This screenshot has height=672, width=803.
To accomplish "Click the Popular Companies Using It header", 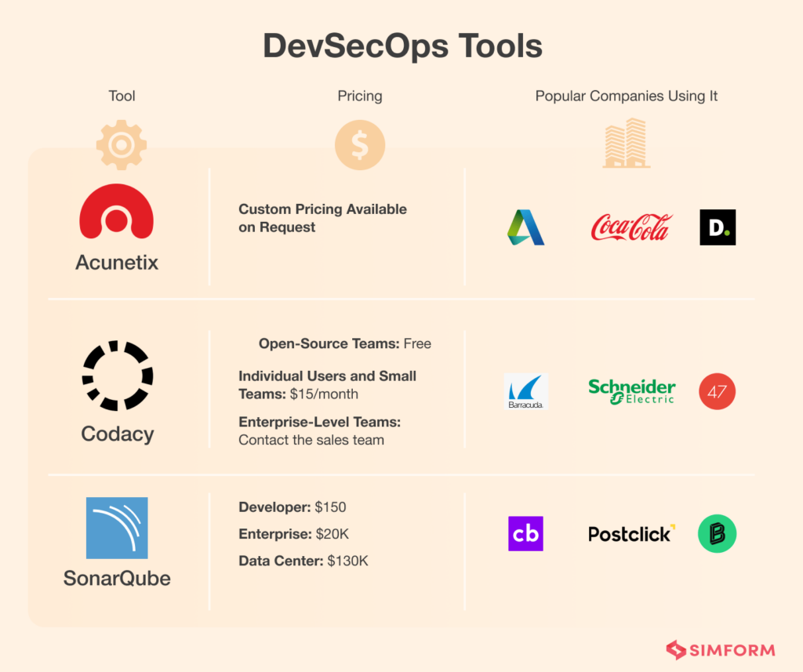I will pyautogui.click(x=626, y=96).
